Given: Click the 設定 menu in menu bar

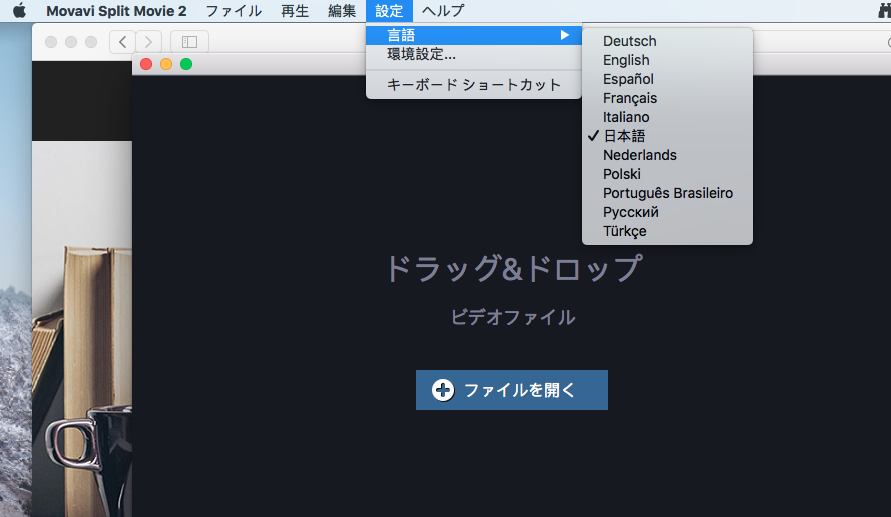Looking at the screenshot, I should click(x=389, y=11).
